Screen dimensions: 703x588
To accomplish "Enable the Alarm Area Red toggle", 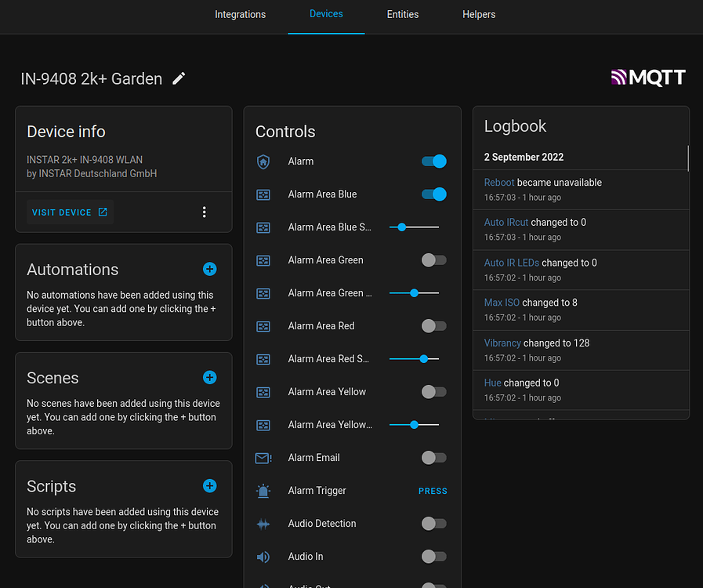I will pos(433,325).
